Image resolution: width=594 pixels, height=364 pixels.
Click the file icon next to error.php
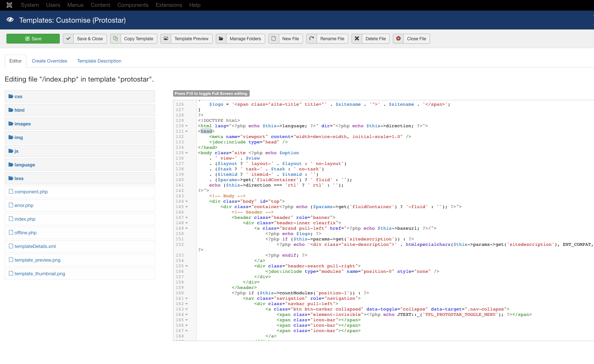(11, 205)
